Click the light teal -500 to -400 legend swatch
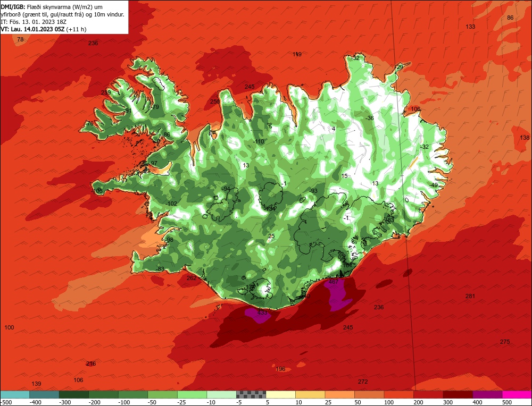Viewport: 532px width, 406px height. tap(15, 394)
